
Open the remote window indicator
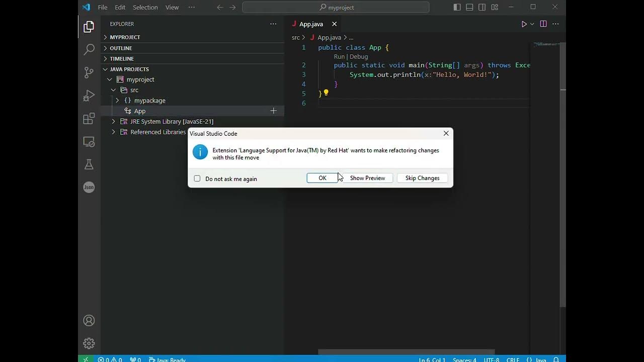pyautogui.click(x=86, y=359)
